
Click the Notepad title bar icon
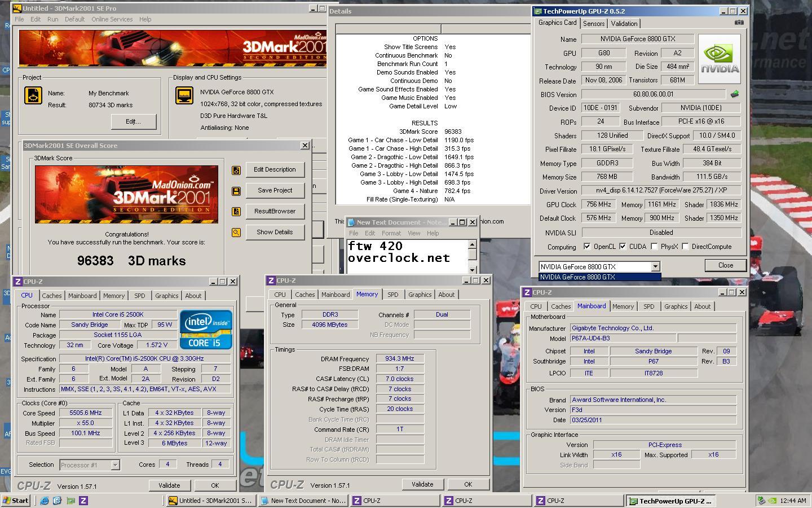pyautogui.click(x=351, y=222)
